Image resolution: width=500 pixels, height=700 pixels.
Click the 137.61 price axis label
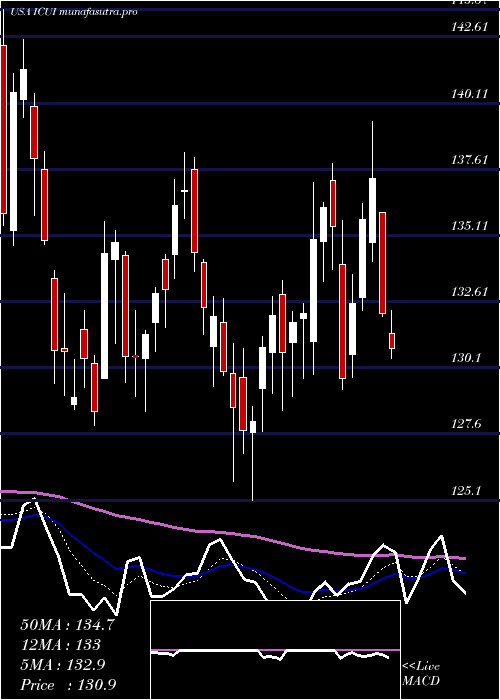(x=469, y=160)
